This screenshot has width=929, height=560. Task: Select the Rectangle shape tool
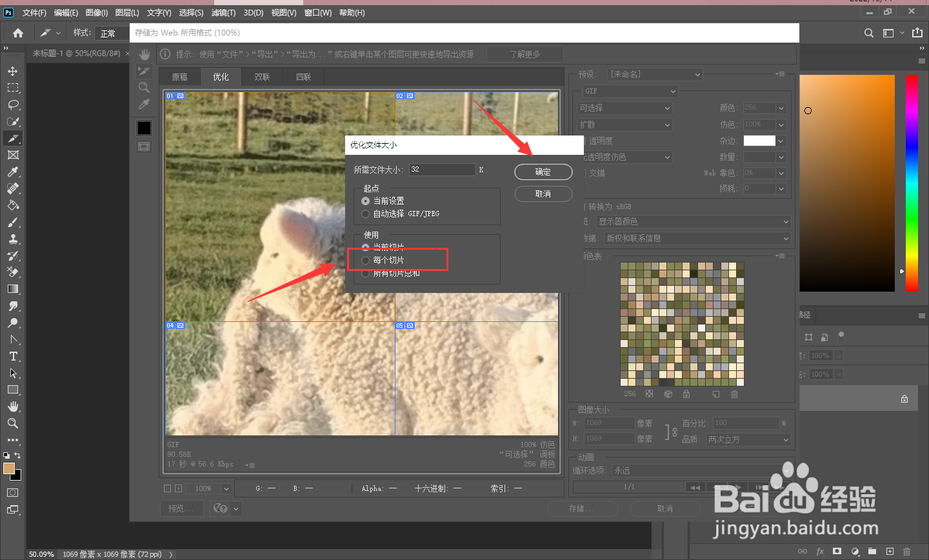(13, 390)
